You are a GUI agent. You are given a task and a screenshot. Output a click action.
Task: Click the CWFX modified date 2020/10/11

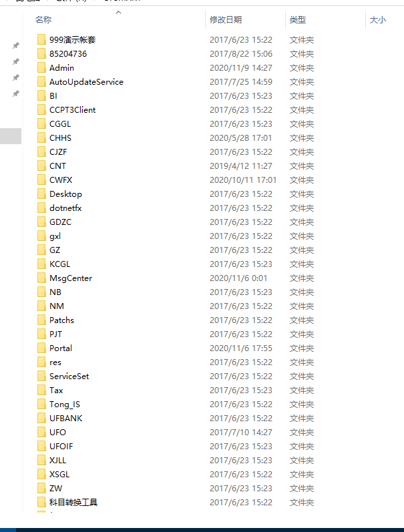[243, 180]
